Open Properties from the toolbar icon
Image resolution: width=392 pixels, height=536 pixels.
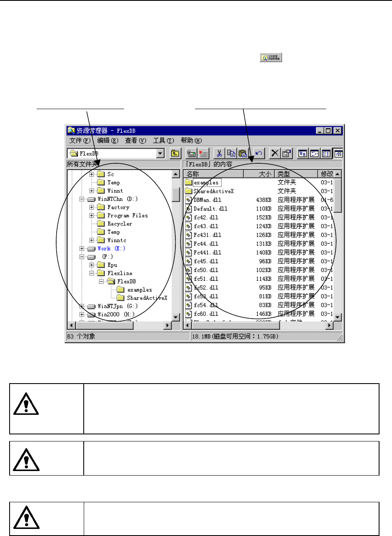click(x=287, y=153)
